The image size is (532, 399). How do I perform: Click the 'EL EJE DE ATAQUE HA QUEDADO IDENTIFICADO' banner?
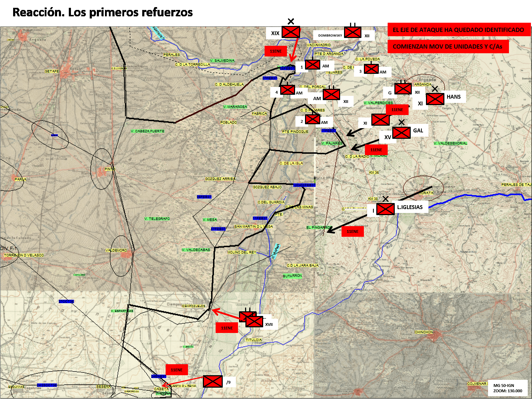click(459, 30)
